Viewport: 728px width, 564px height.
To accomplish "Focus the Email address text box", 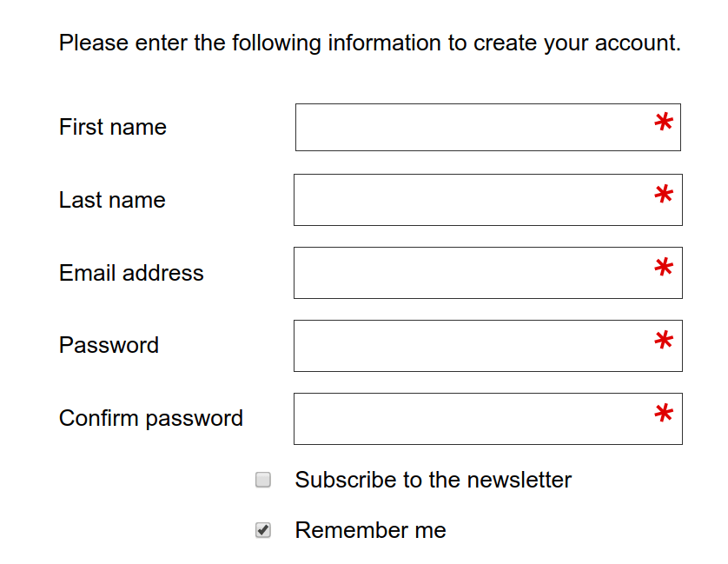I will click(x=473, y=273).
